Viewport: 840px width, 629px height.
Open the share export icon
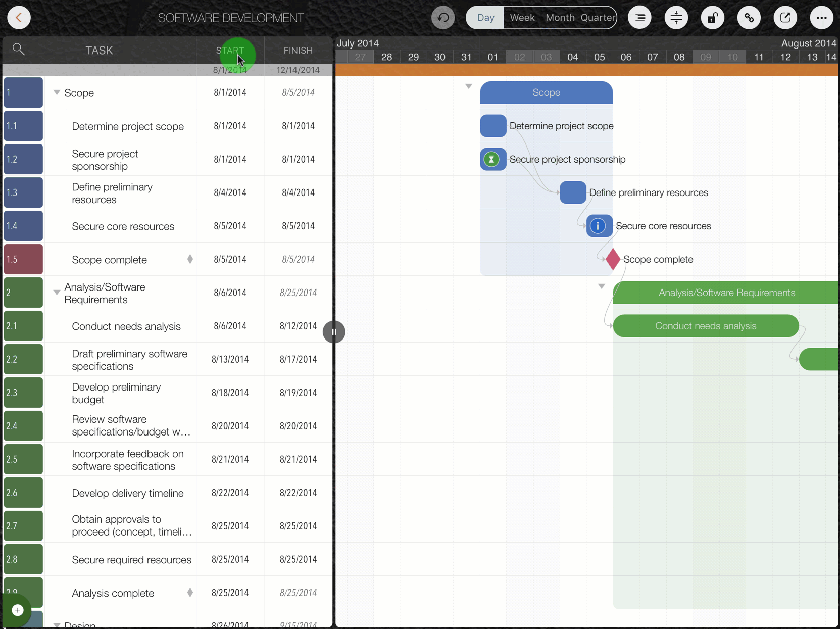tap(785, 18)
